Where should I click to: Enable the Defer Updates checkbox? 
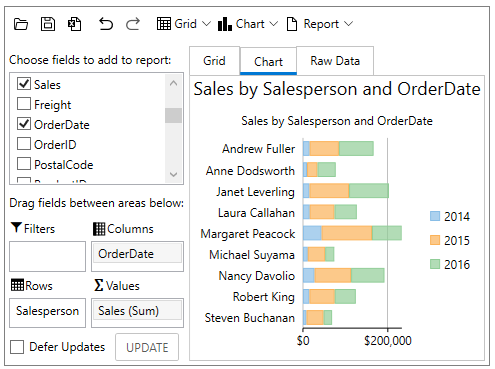[17, 347]
